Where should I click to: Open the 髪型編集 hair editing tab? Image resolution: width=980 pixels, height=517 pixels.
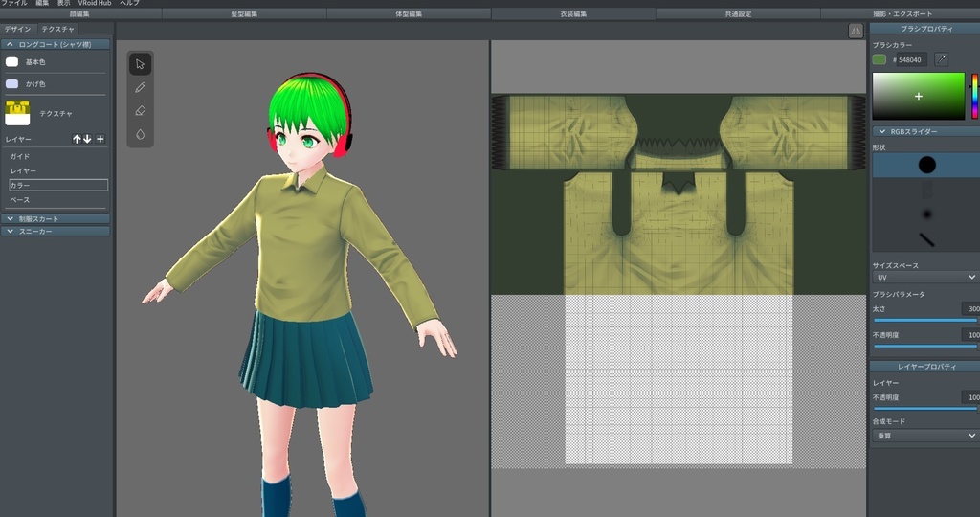[x=244, y=13]
